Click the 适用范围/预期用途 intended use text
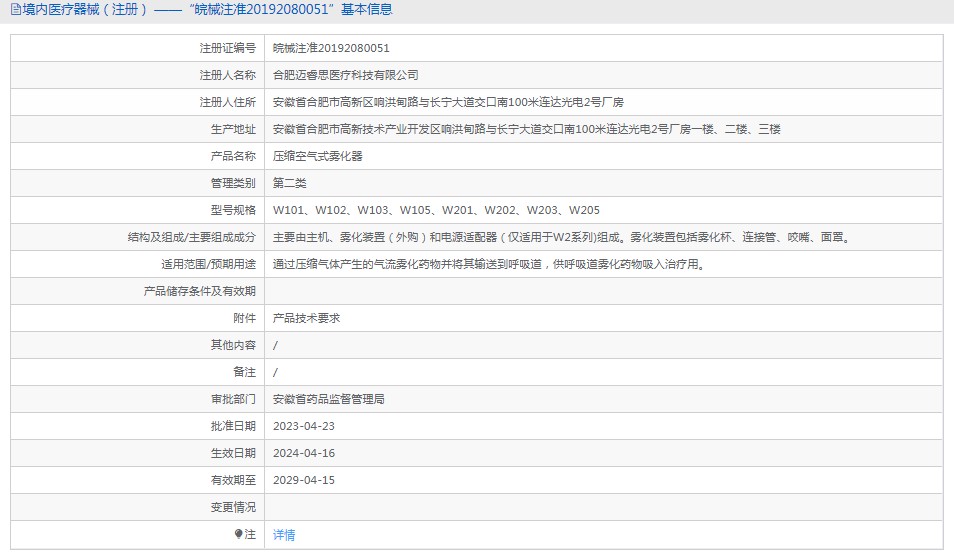954x555 pixels. (490, 264)
